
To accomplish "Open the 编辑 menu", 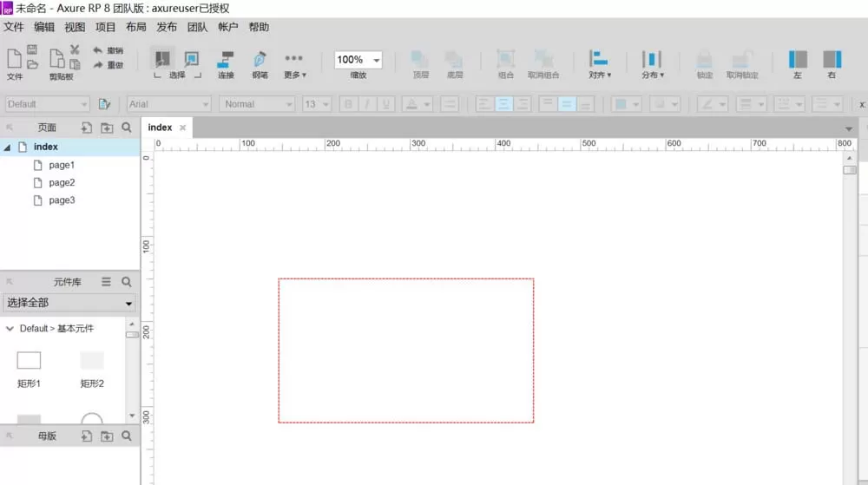I will (44, 27).
